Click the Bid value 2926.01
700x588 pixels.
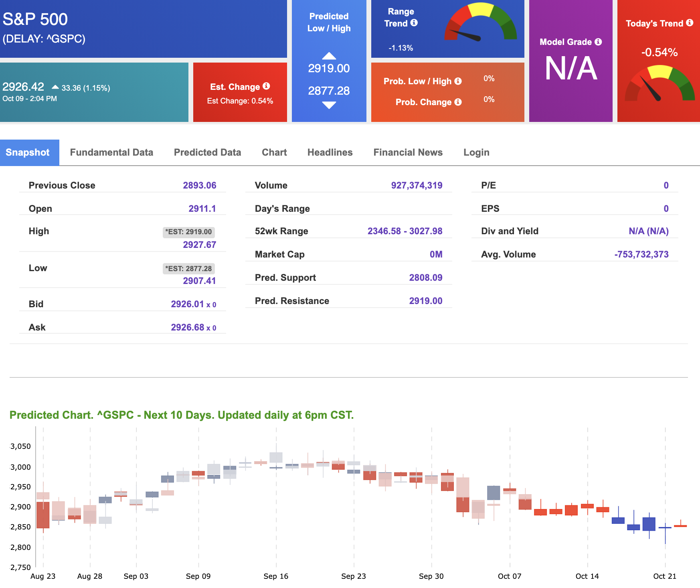[188, 304]
